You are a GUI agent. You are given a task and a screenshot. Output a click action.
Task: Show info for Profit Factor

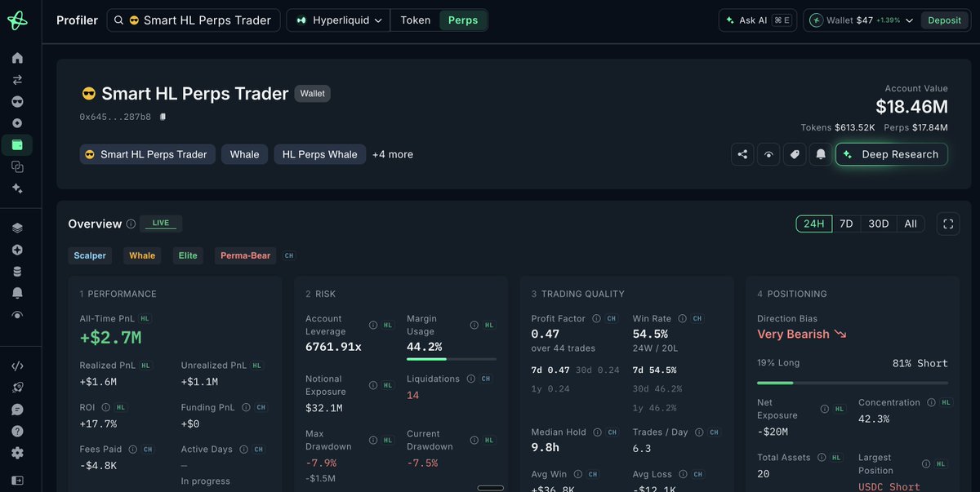tap(597, 318)
